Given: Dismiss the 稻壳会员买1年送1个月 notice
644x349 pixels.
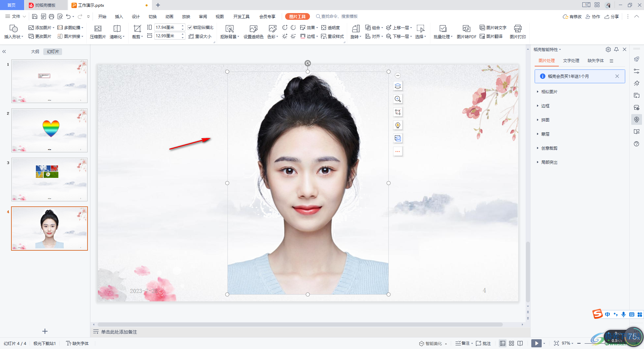Looking at the screenshot, I should (x=617, y=76).
